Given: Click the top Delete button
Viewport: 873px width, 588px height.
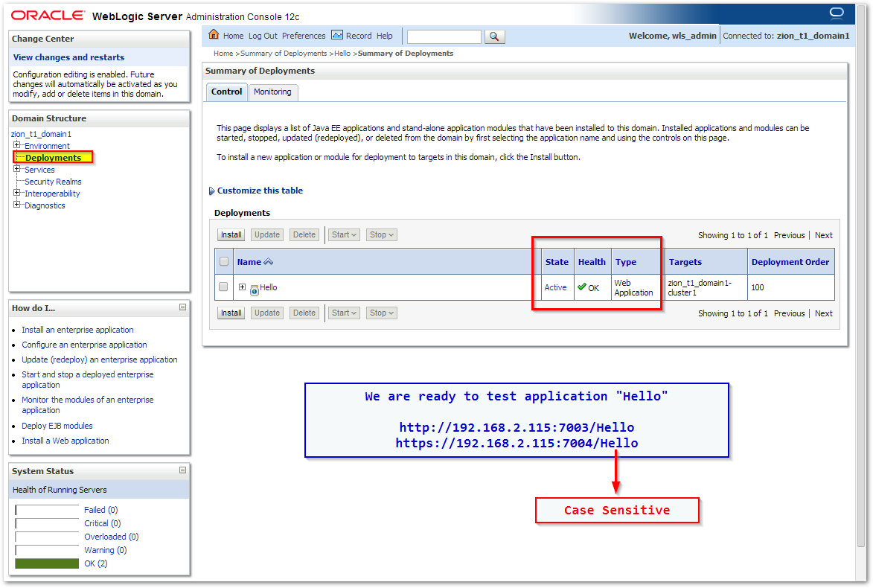Looking at the screenshot, I should (x=304, y=235).
